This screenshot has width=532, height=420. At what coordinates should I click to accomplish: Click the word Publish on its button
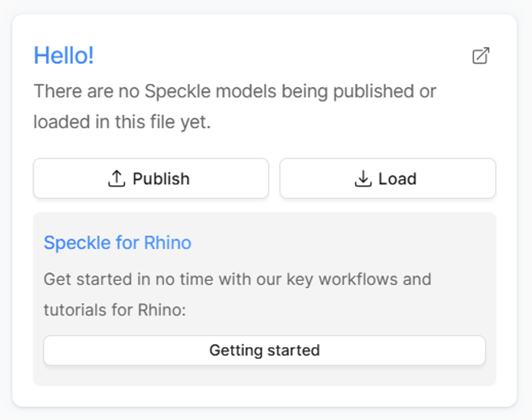(x=161, y=179)
